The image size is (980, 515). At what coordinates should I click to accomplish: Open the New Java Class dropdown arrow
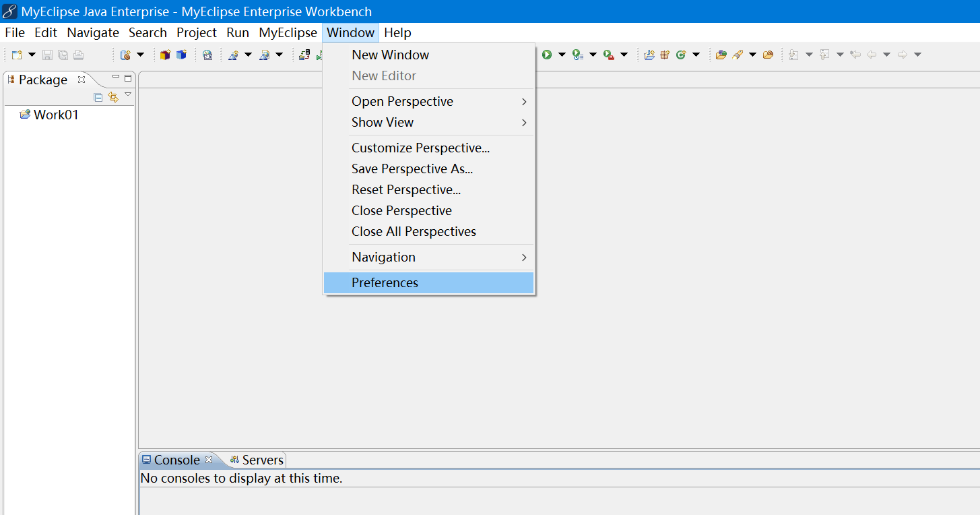[x=696, y=55]
